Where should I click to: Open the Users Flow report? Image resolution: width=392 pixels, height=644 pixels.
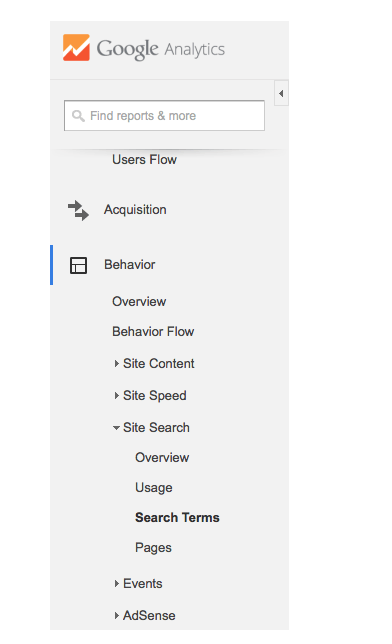(x=145, y=159)
